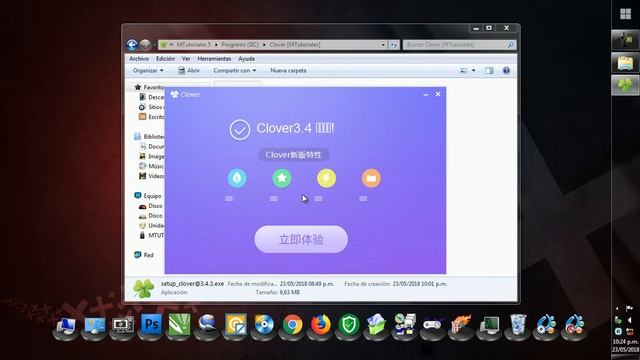Click the setup_clover@3.4.3.exe filename text
The width and height of the screenshot is (640, 360).
pyautogui.click(x=192, y=284)
